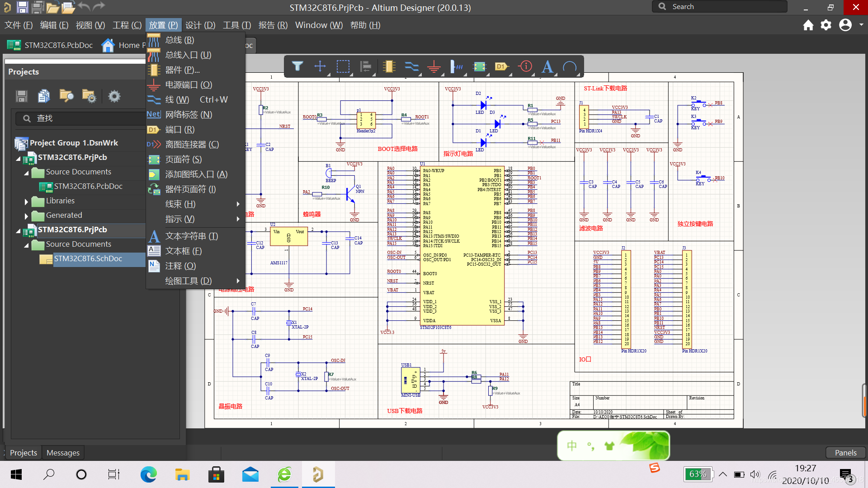The image size is (868, 488).
Task: Select the dashed rectangle selection tool
Action: coord(343,66)
